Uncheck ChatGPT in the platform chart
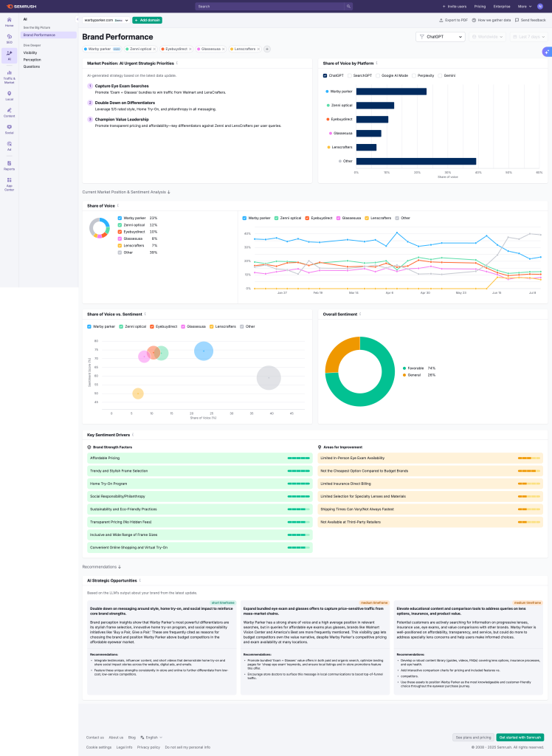The image size is (552, 756). (x=325, y=76)
